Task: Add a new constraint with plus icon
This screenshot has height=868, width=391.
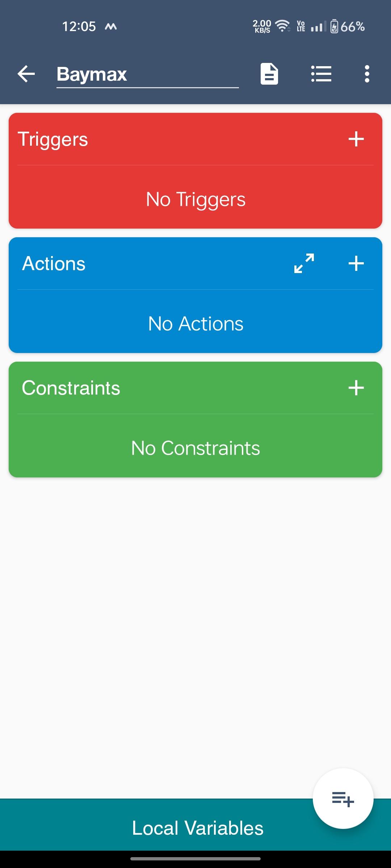Action: (356, 388)
